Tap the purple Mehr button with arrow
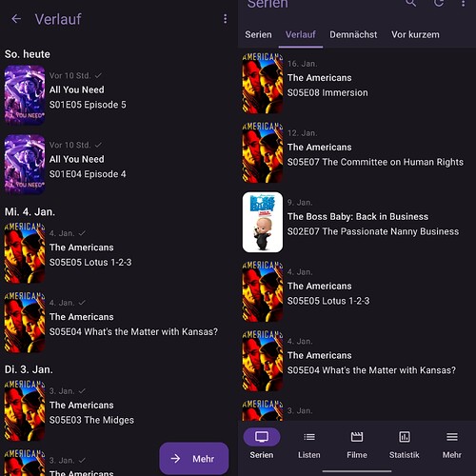The image size is (476, 476). pyautogui.click(x=194, y=459)
